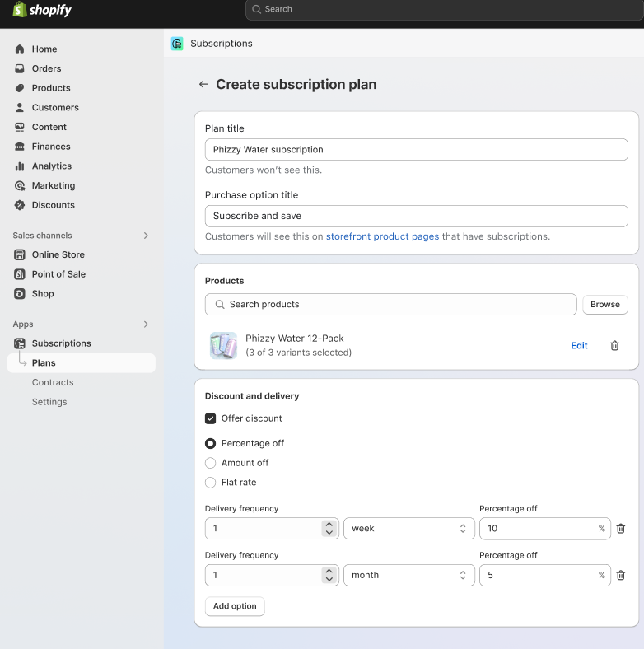
Task: Click the 10 percent off field
Action: (x=544, y=529)
